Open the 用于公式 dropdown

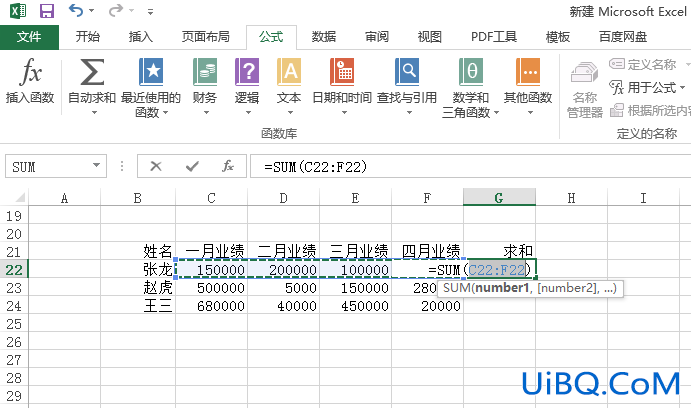[646, 87]
